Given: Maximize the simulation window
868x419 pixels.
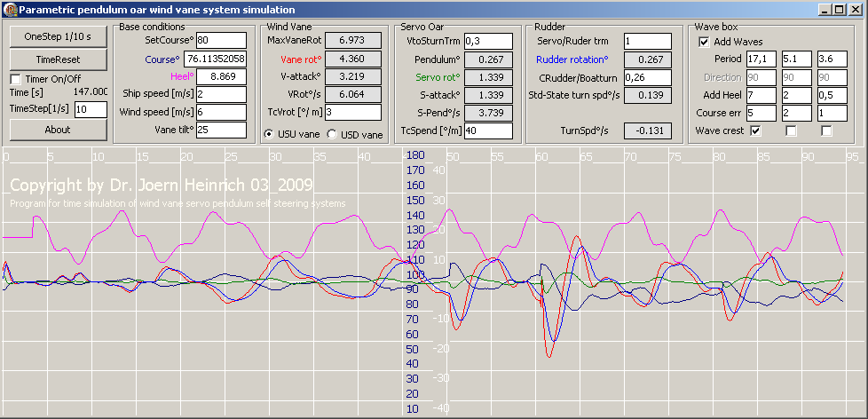Looking at the screenshot, I should 840,10.
